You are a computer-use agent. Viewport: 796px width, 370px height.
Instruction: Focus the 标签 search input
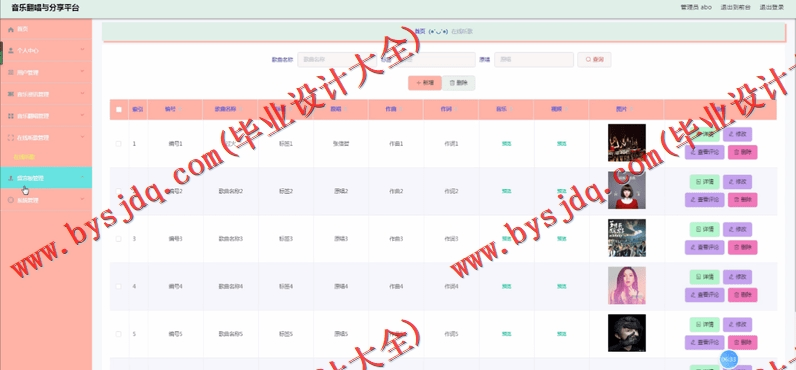coord(436,59)
